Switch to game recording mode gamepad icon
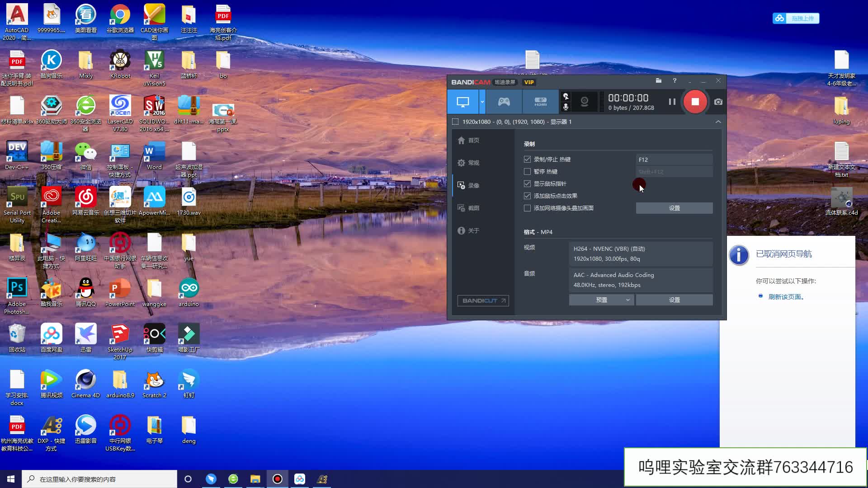 503,102
